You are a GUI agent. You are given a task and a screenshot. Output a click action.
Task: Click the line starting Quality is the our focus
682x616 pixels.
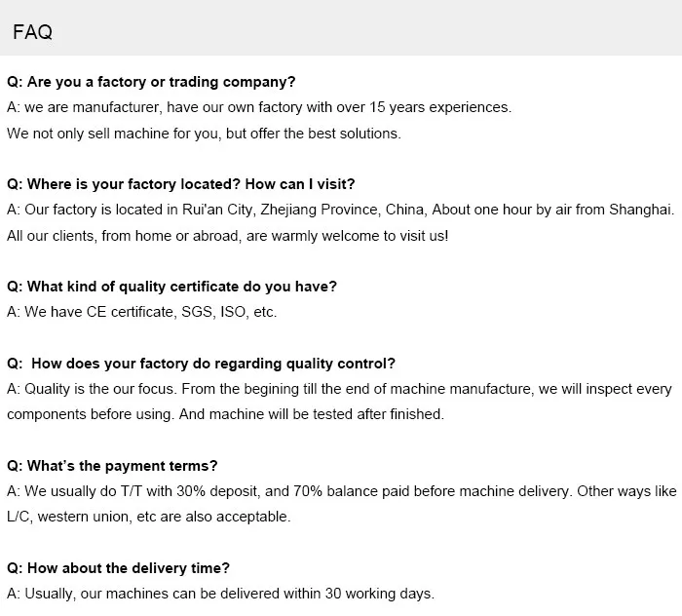(x=339, y=389)
